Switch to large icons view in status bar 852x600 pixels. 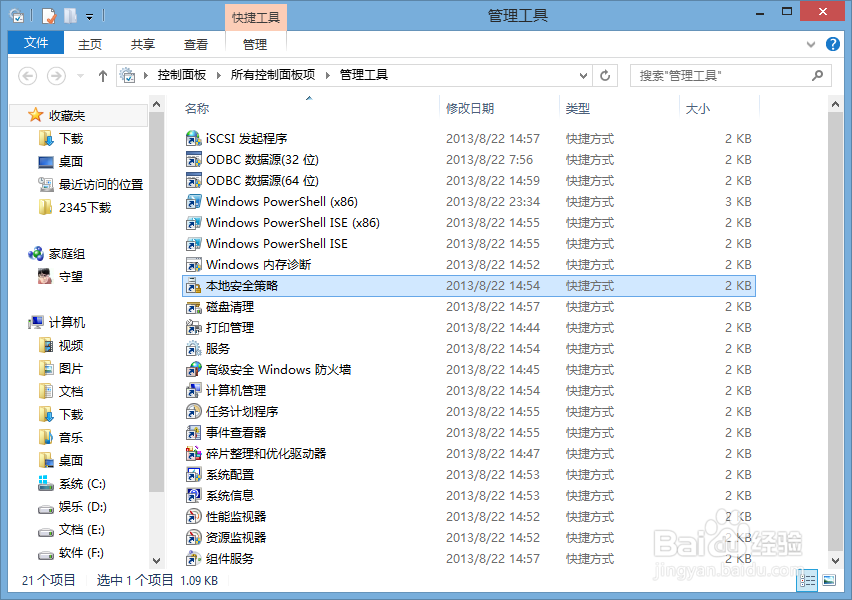coord(829,580)
